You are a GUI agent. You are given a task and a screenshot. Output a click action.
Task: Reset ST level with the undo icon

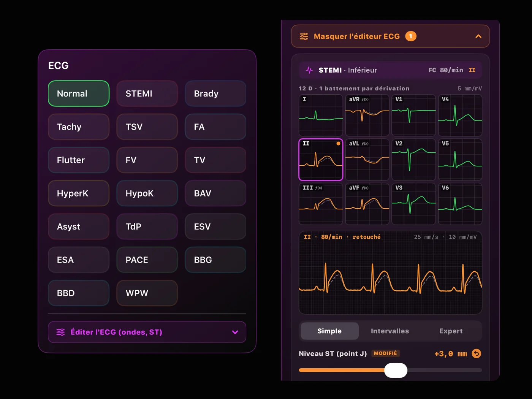(476, 353)
